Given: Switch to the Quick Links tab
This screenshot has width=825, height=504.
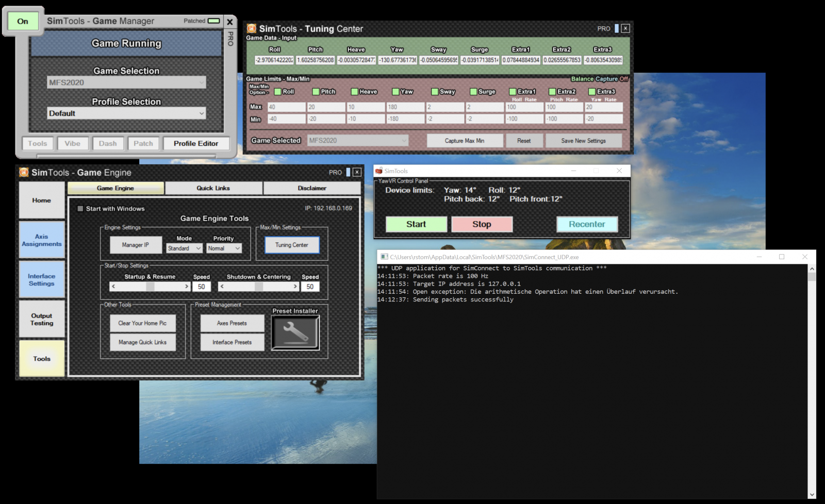Looking at the screenshot, I should click(x=213, y=188).
